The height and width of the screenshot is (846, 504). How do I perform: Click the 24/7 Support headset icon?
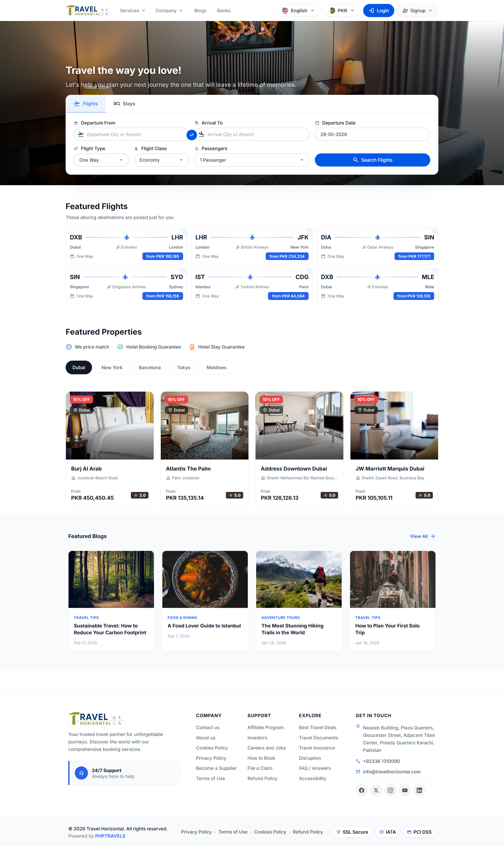(81, 773)
